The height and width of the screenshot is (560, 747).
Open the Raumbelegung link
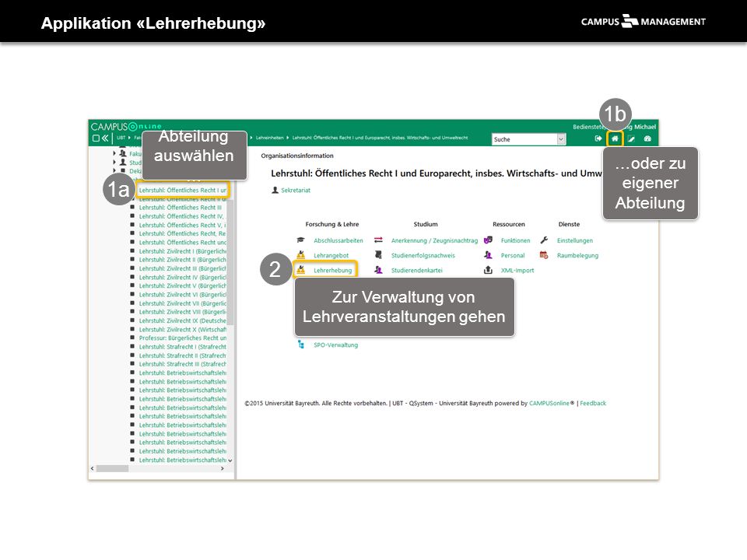pyautogui.click(x=577, y=255)
